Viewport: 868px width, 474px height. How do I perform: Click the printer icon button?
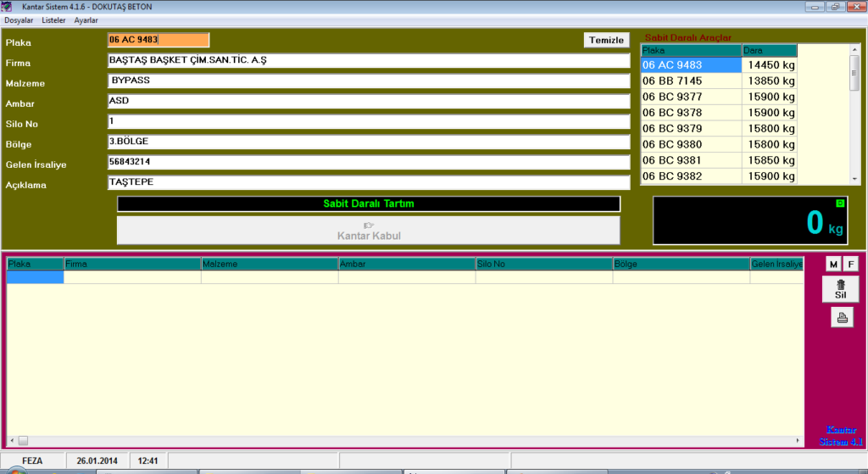pyautogui.click(x=842, y=318)
